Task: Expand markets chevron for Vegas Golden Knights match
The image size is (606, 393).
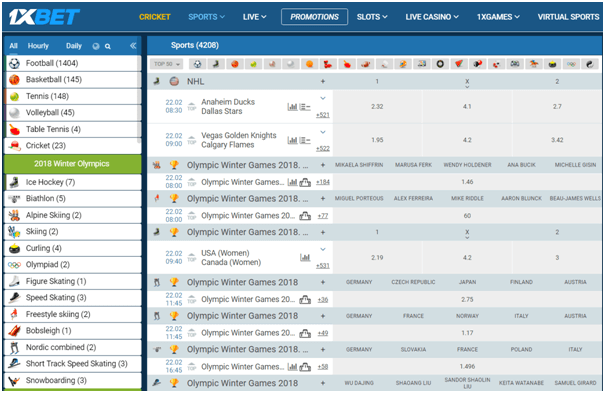Action: click(323, 132)
